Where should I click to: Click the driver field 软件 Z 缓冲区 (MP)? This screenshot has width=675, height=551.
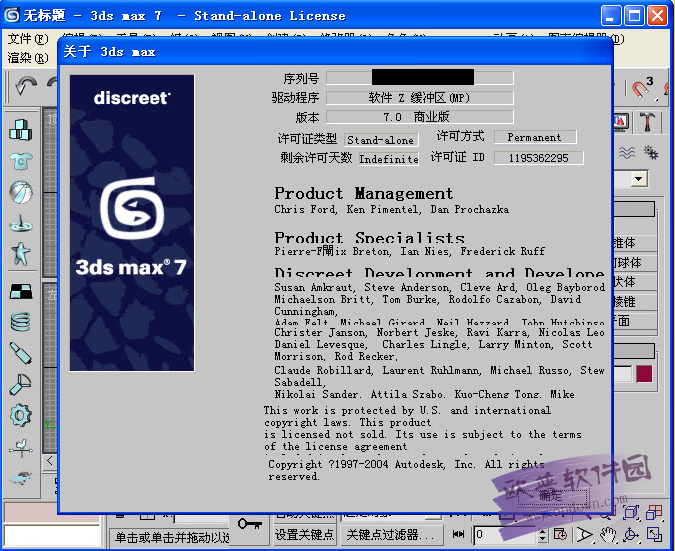click(x=419, y=98)
